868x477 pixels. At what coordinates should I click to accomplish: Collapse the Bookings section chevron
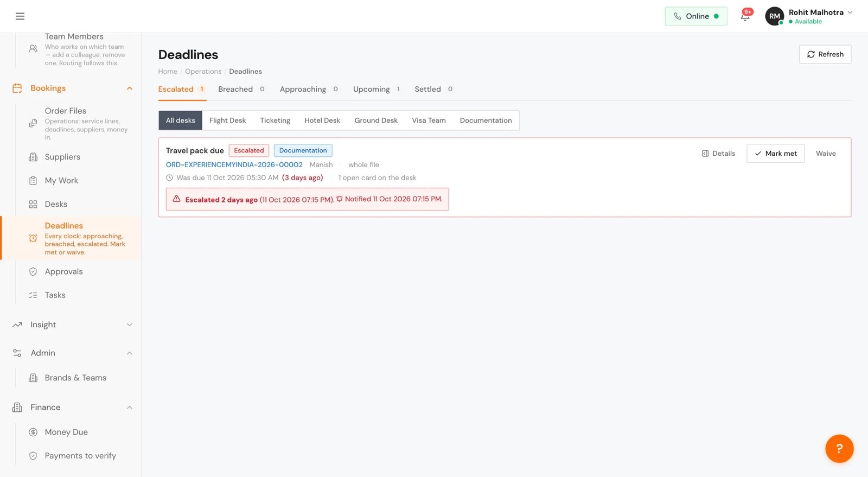130,88
